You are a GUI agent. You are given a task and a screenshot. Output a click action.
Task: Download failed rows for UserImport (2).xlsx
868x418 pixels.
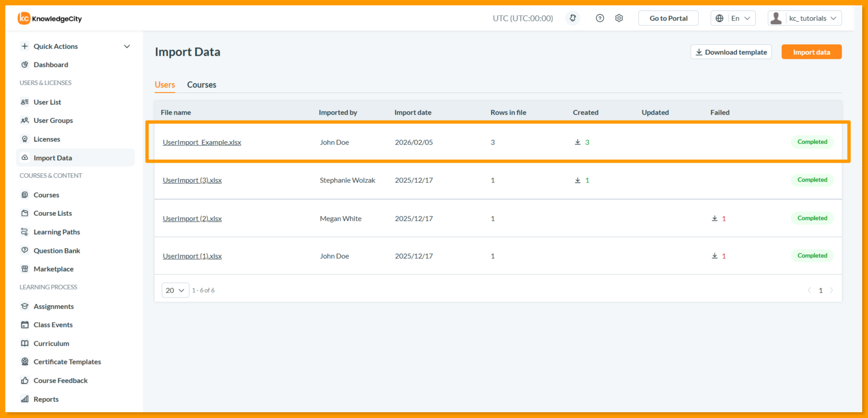coord(714,219)
